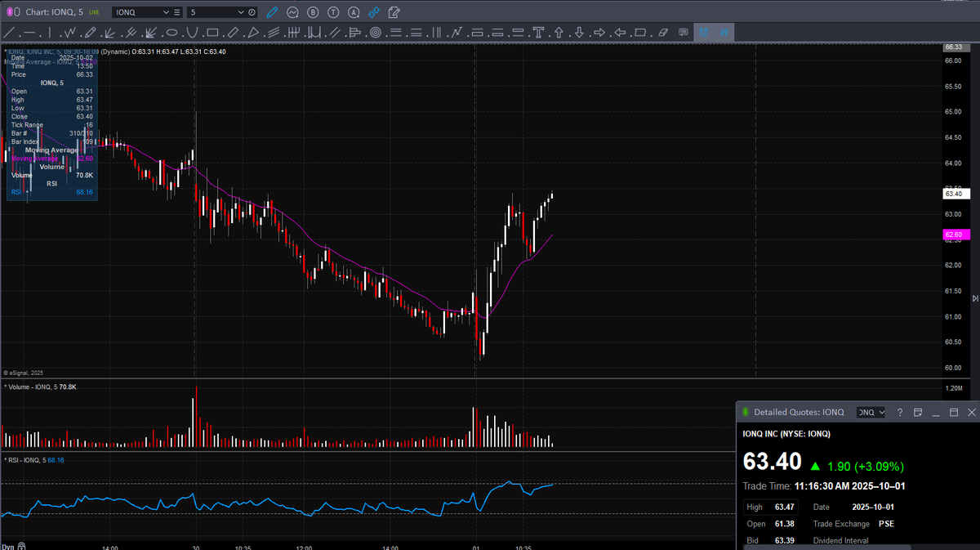980x550 pixels.
Task: Open the edit chart note icon
Action: (x=394, y=12)
